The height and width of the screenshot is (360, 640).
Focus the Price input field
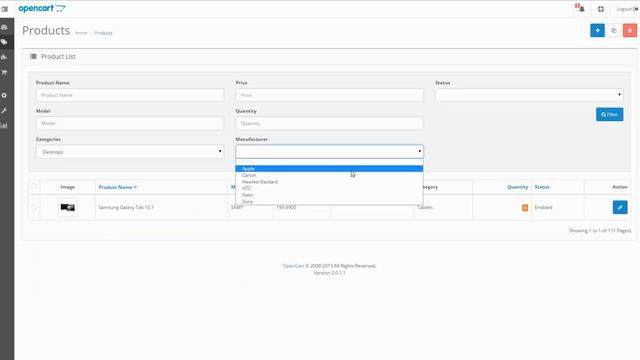coord(329,95)
